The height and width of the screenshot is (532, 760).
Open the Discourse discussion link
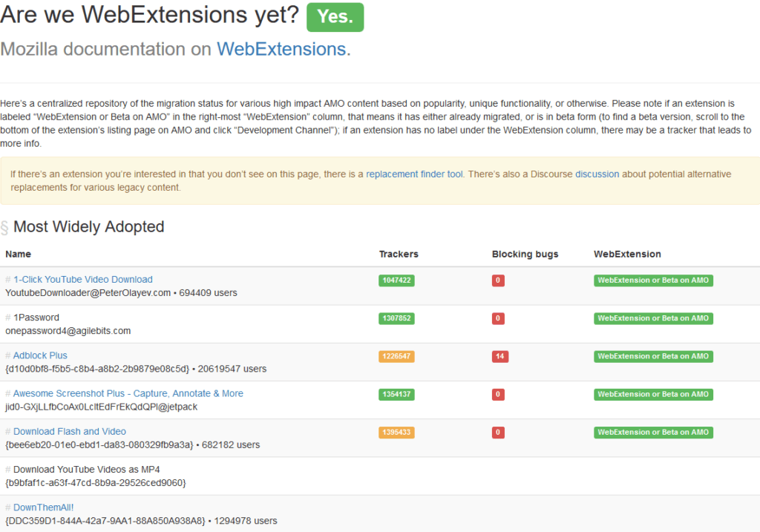[597, 174]
